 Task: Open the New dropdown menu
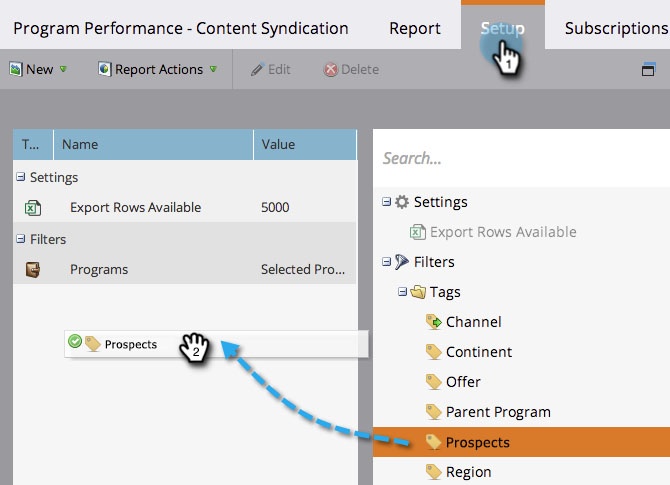point(38,70)
